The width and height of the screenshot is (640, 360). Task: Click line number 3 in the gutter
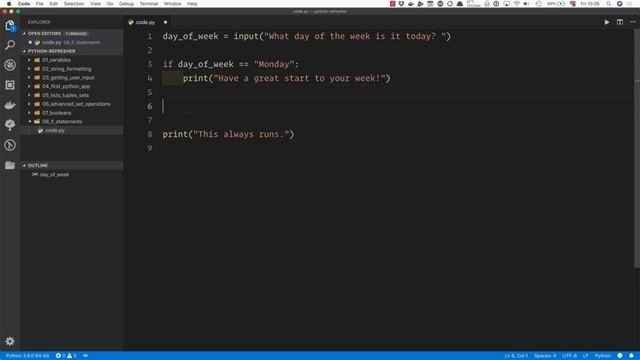coord(150,64)
